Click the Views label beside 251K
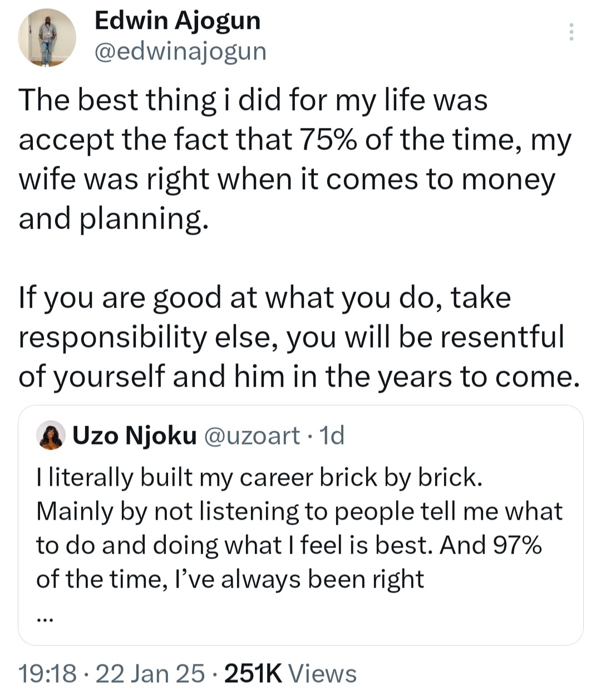 [x=323, y=673]
